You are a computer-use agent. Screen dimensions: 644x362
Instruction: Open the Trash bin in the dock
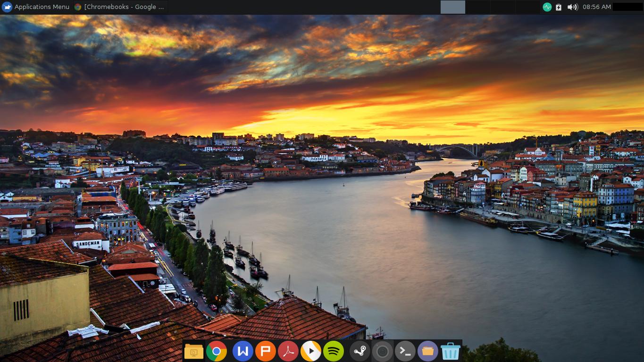coord(451,351)
